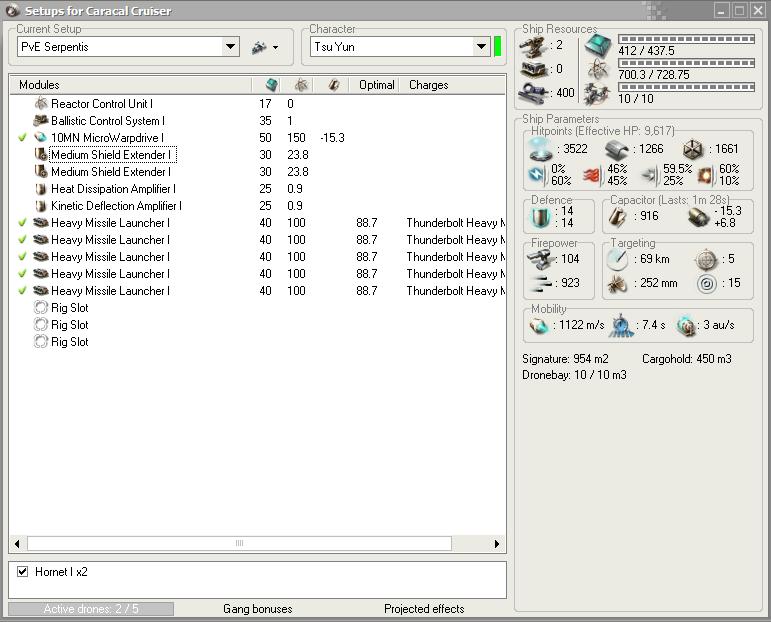Click the EM resistance icon

536,175
